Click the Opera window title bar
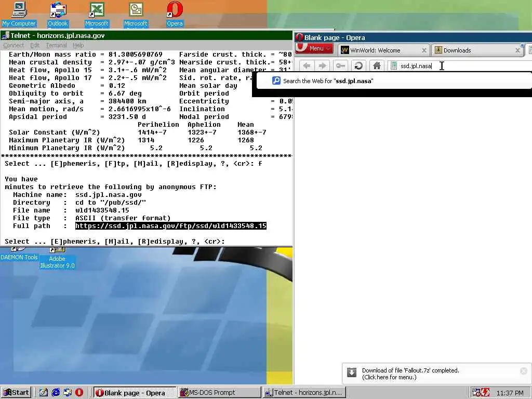The image size is (532, 399). (413, 37)
